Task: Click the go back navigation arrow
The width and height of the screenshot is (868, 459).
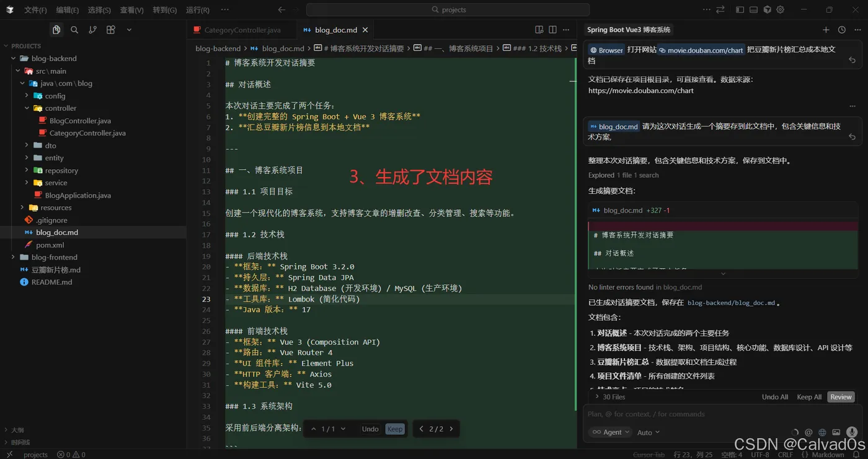Action: tap(281, 10)
